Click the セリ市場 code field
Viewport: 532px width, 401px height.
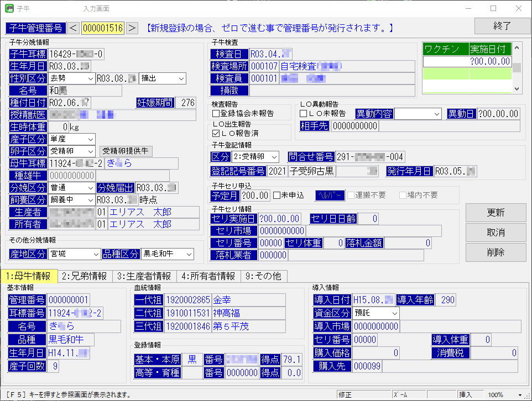pos(282,231)
